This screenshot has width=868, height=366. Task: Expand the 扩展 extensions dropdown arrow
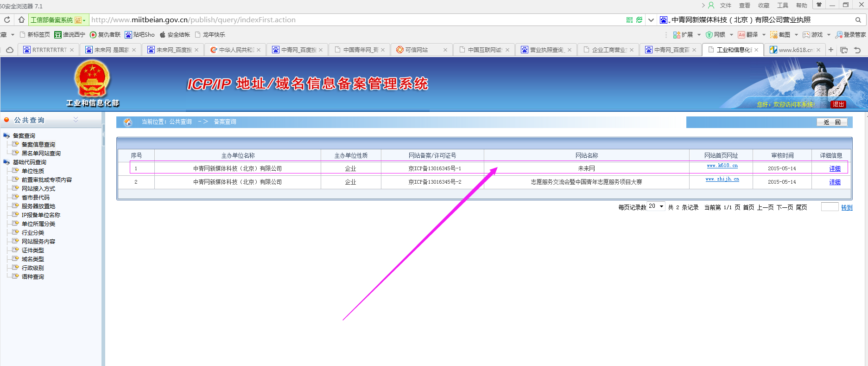699,35
